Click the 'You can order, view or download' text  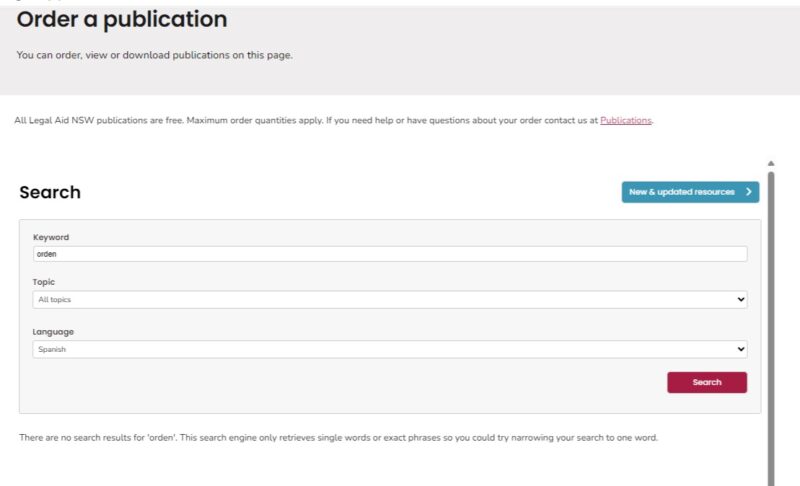click(155, 55)
